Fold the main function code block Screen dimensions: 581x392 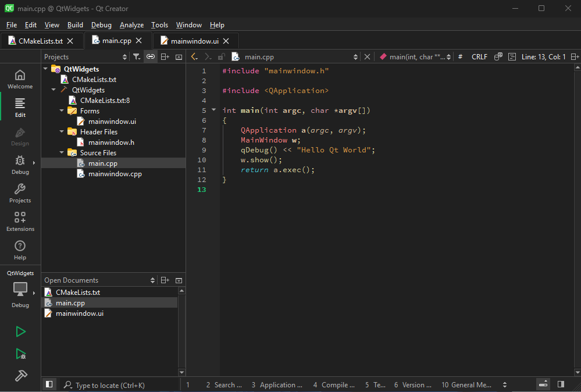(x=214, y=110)
